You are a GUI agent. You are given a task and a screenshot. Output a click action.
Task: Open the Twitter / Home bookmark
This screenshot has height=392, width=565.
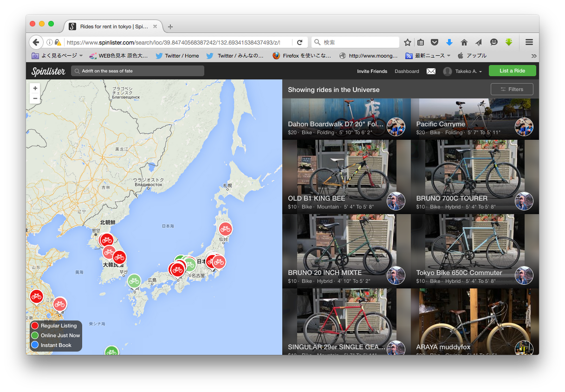click(177, 56)
